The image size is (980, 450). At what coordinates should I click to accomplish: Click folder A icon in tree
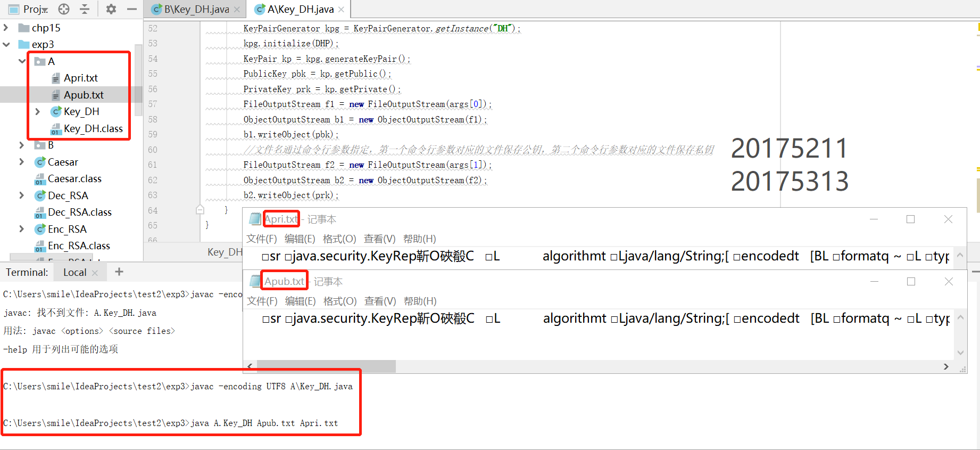click(x=40, y=61)
